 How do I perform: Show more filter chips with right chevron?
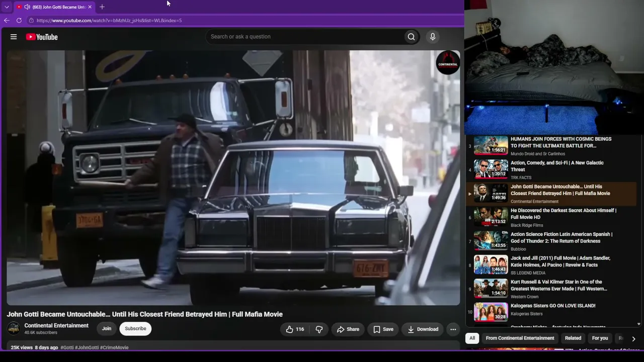[633, 338]
